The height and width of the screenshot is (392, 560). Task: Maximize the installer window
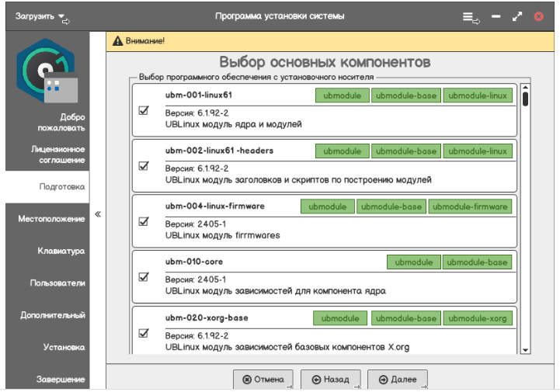pos(517,16)
